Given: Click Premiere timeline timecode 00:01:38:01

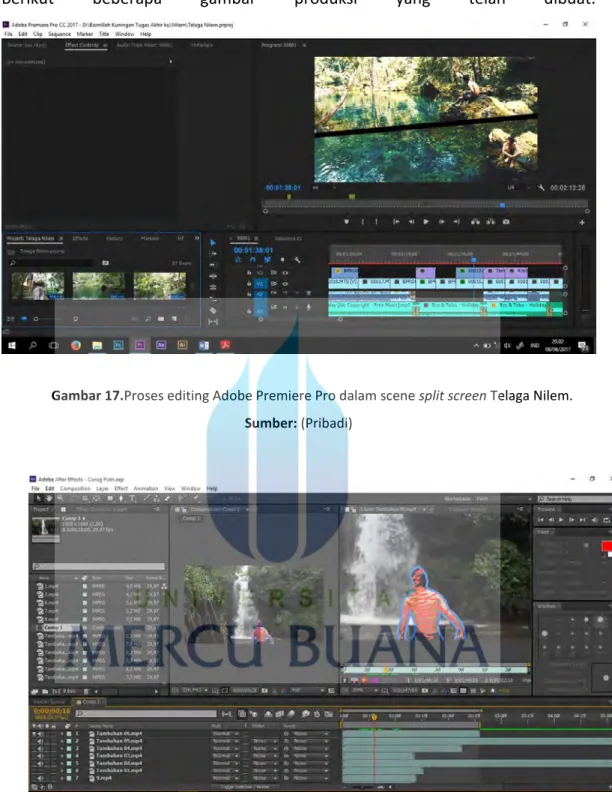Looking at the screenshot, I should click(253, 250).
